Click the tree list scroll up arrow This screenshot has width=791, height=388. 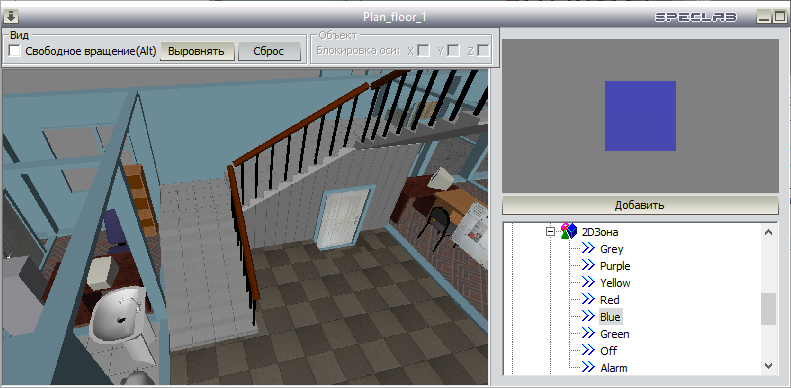(x=768, y=232)
